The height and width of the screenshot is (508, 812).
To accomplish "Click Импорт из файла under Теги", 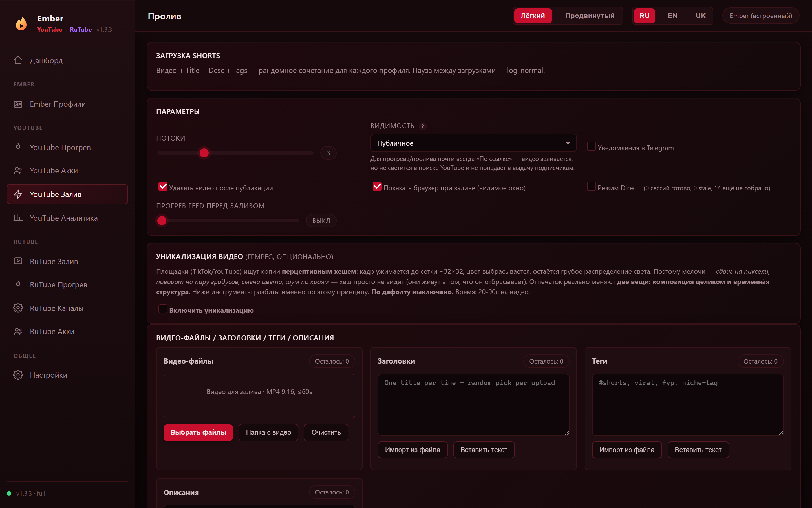I will point(626,450).
